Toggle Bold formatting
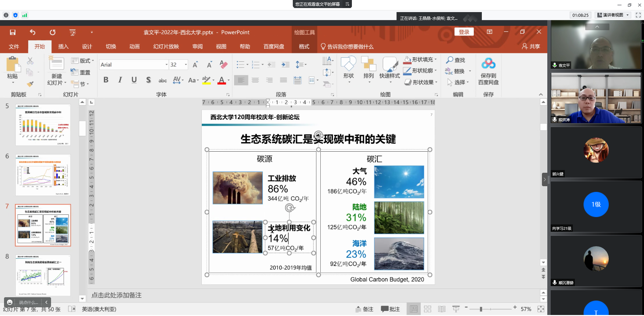Image resolution: width=644 pixels, height=316 pixels. tap(106, 80)
